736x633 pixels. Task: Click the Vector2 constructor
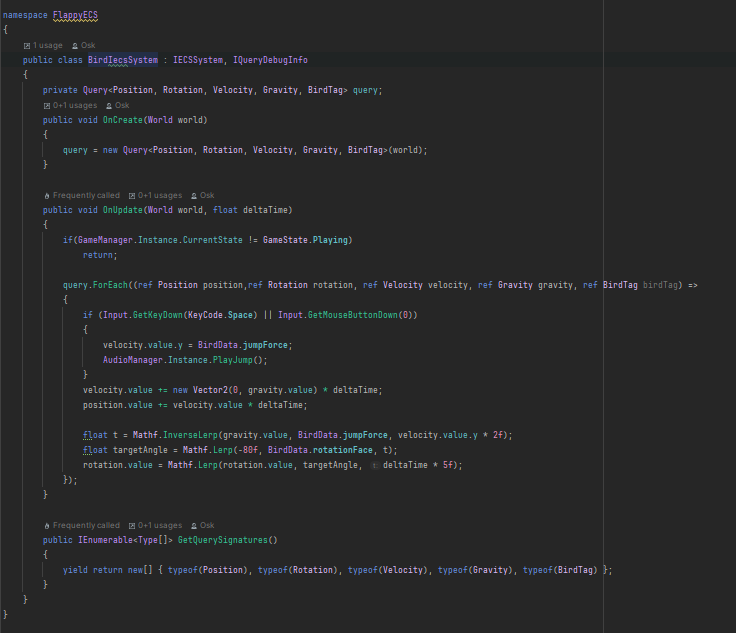tap(210, 390)
